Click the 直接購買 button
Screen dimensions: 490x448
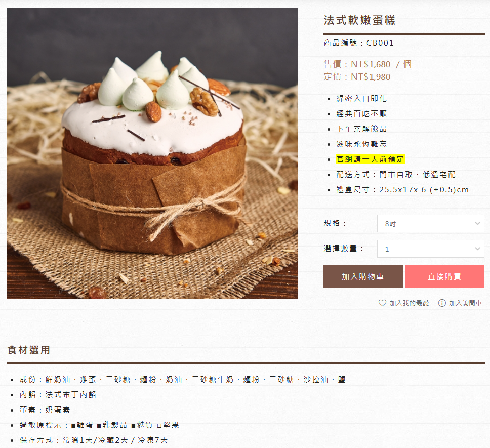click(x=444, y=276)
